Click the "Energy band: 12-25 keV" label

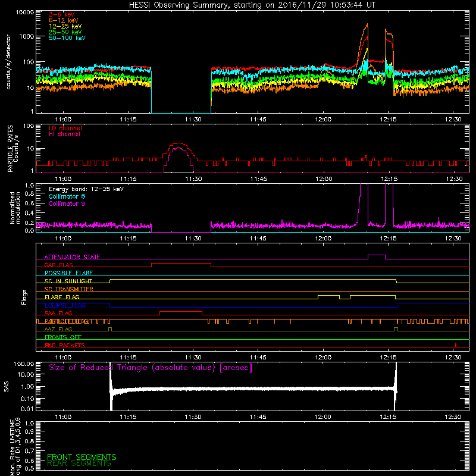[86, 189]
